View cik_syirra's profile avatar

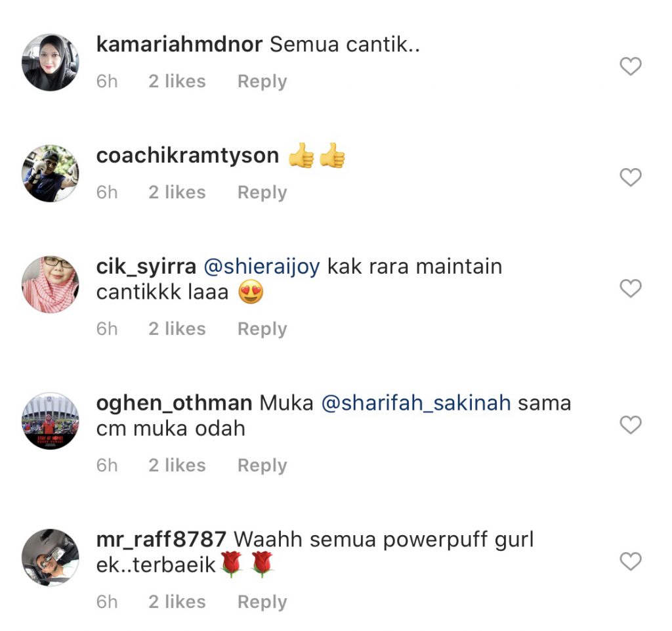[x=51, y=284]
